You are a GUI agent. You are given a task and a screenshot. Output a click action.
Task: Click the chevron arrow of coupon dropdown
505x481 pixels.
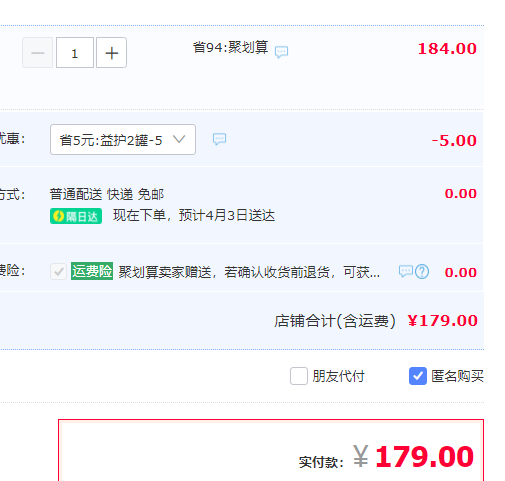click(179, 139)
